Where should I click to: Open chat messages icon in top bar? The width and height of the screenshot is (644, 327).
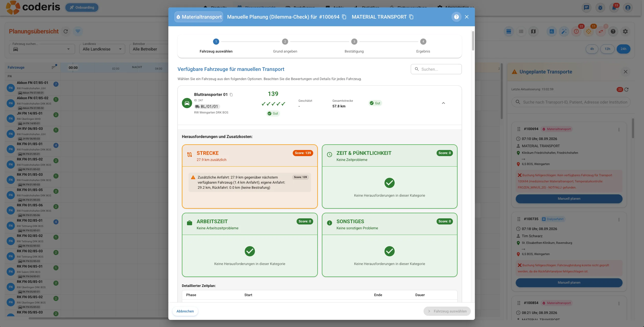coord(587,8)
